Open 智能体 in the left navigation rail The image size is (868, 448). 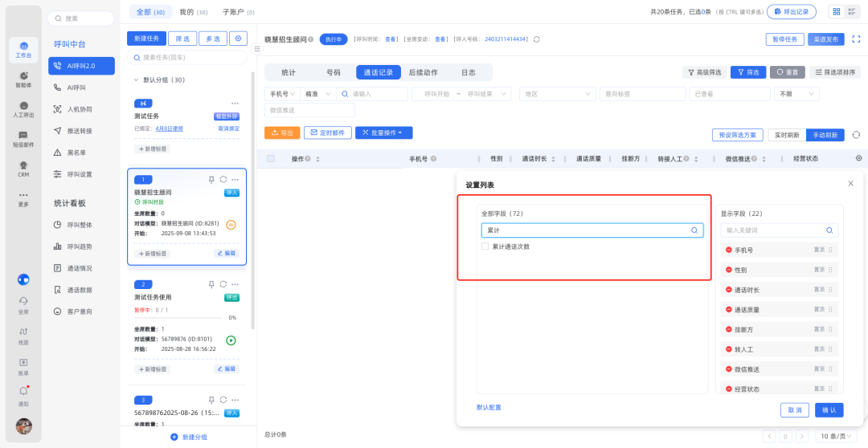[24, 79]
